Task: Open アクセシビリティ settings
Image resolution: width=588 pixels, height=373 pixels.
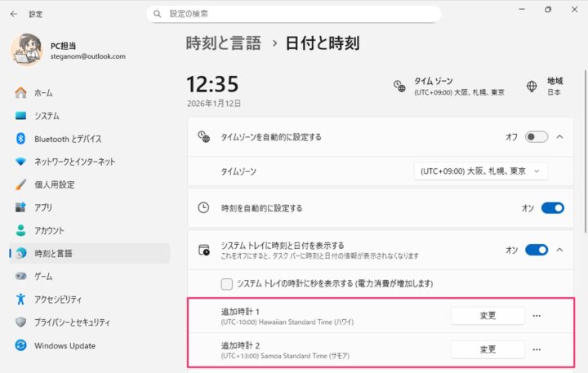Action: click(60, 300)
